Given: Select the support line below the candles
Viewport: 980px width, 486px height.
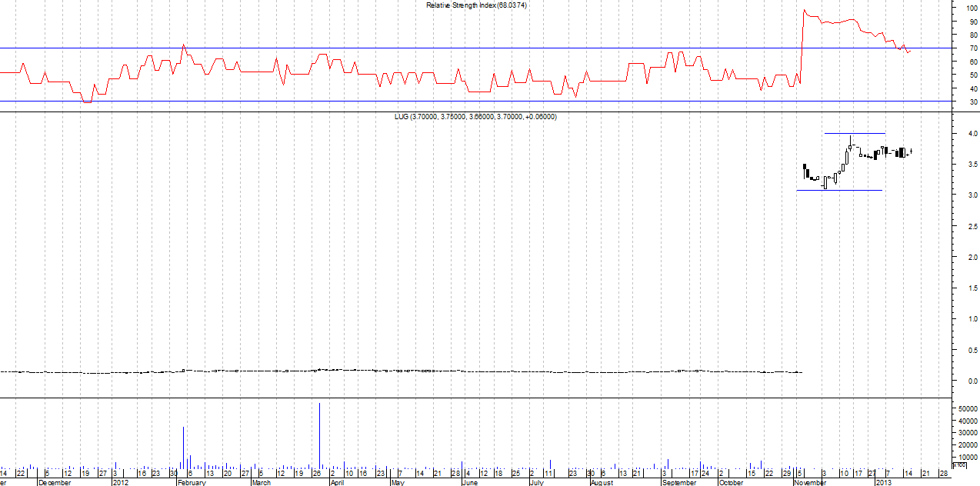Looking at the screenshot, I should (838, 190).
